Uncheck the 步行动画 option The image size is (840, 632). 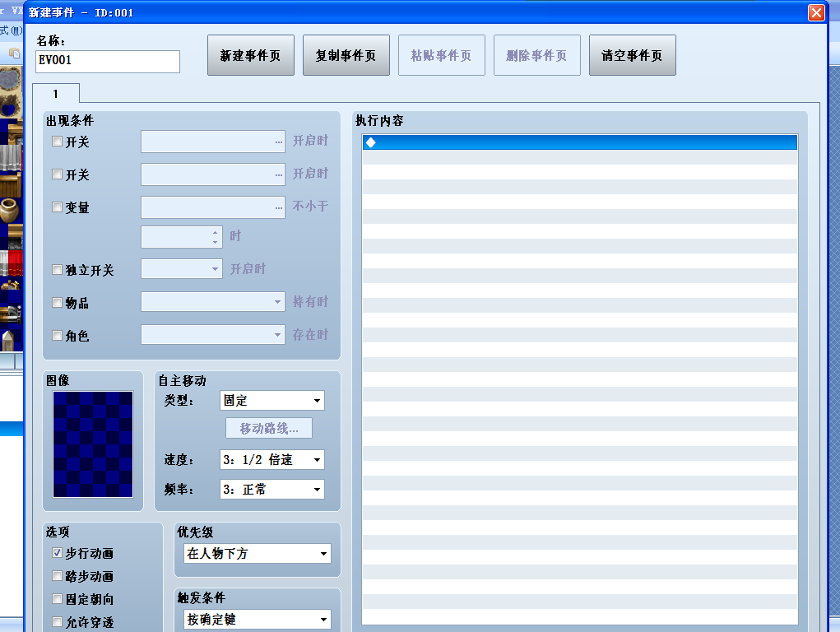pyautogui.click(x=58, y=553)
